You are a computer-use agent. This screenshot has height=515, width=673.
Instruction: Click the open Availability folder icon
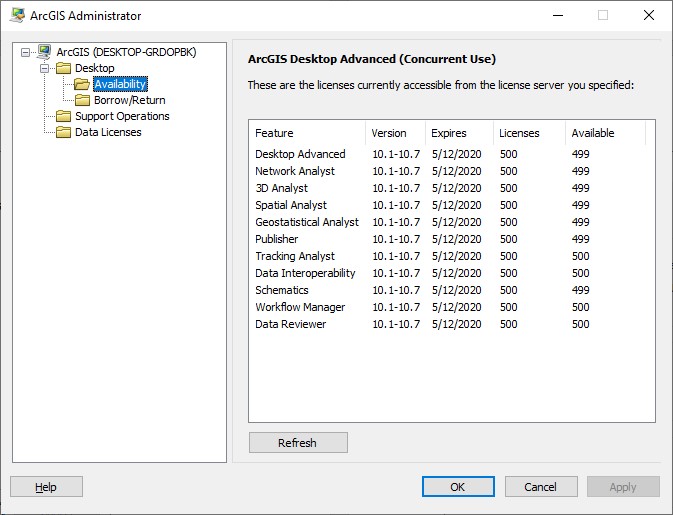click(82, 84)
